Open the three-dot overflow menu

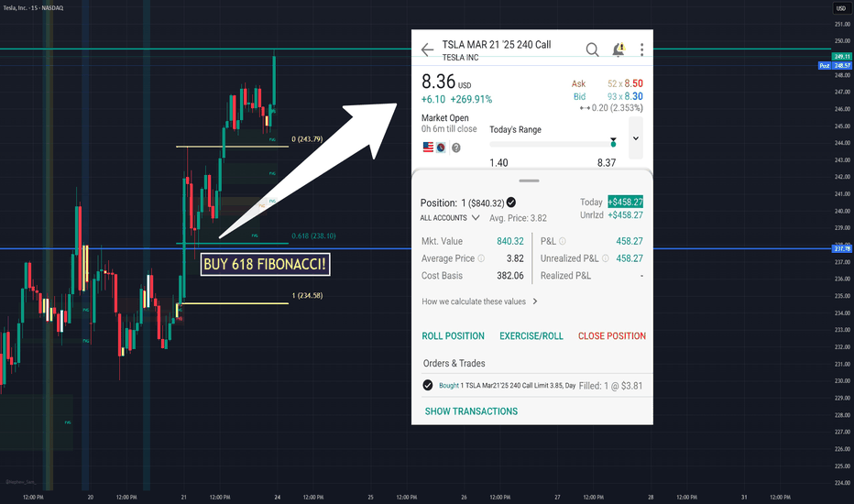641,49
